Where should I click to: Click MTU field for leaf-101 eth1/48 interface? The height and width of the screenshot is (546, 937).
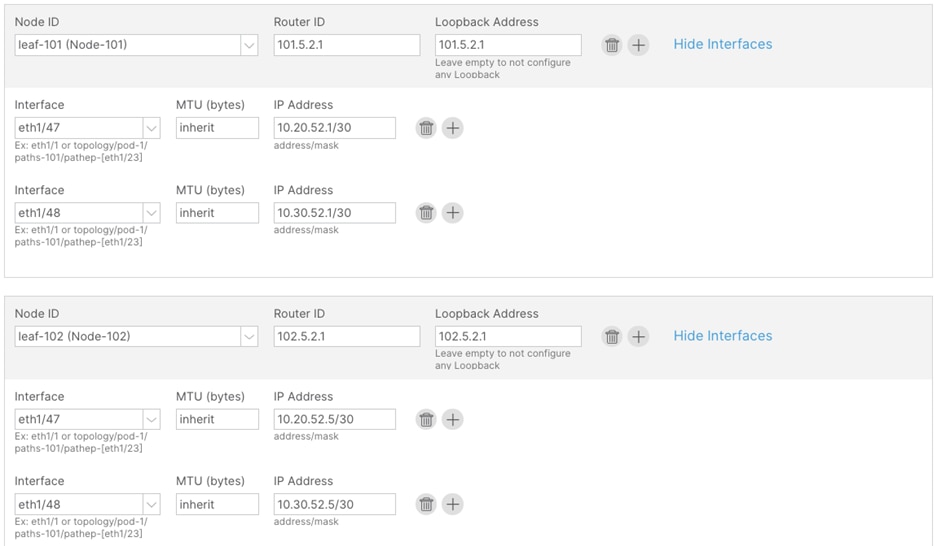coord(217,213)
